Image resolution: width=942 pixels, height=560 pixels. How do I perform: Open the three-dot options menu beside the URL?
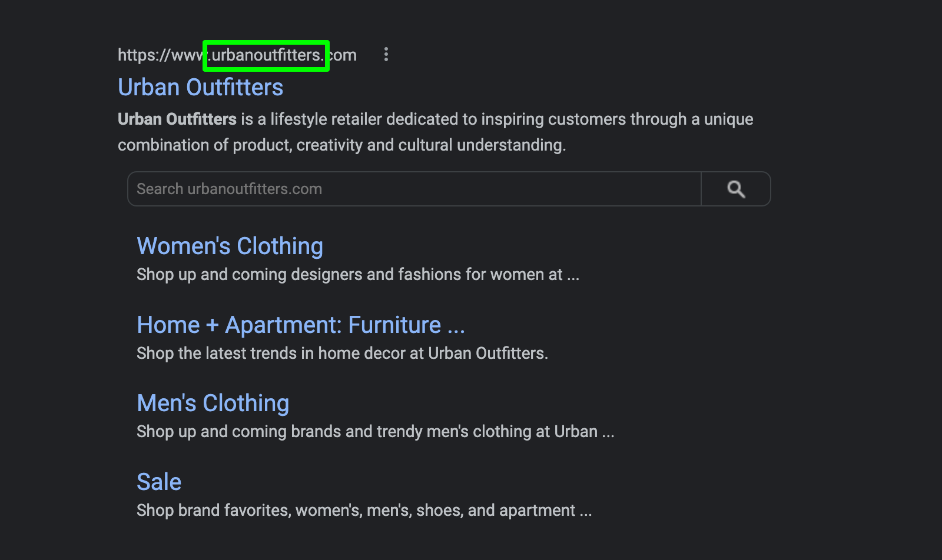[x=386, y=54]
